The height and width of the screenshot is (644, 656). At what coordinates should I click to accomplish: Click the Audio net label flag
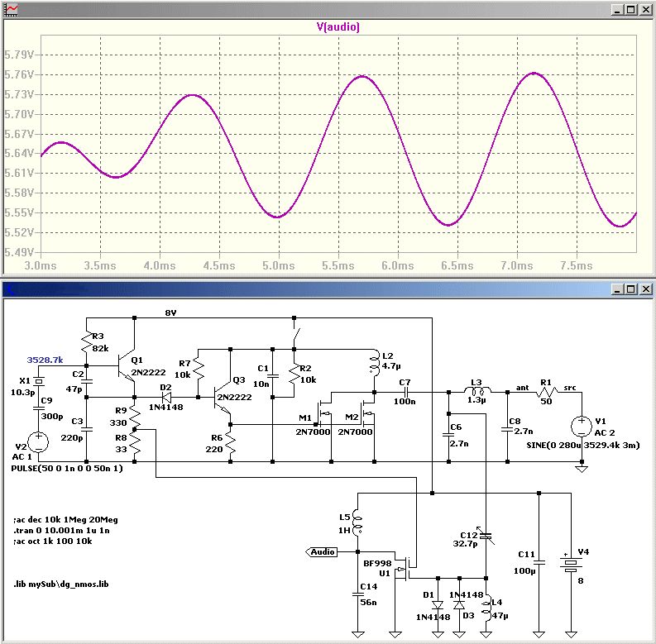pos(323,551)
